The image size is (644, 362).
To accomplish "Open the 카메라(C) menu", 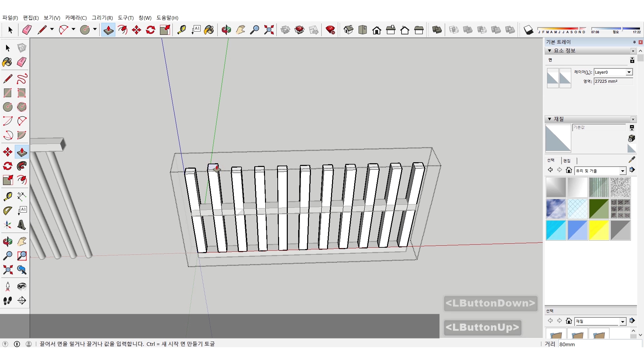I will (76, 18).
